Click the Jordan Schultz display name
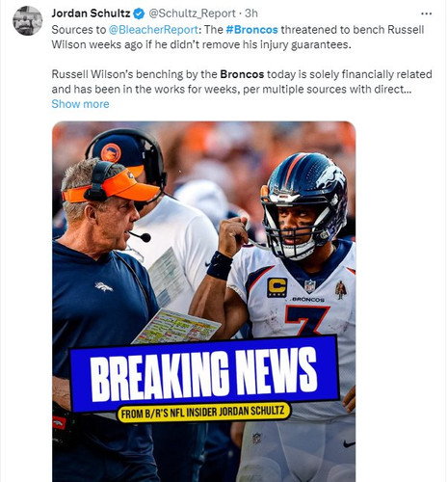 point(91,13)
